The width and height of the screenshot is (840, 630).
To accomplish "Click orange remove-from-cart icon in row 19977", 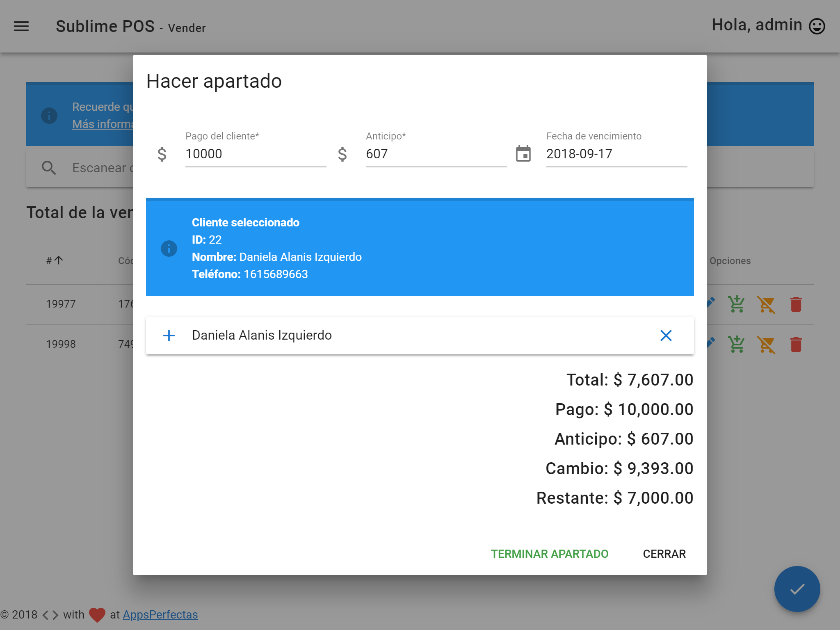I will (766, 304).
